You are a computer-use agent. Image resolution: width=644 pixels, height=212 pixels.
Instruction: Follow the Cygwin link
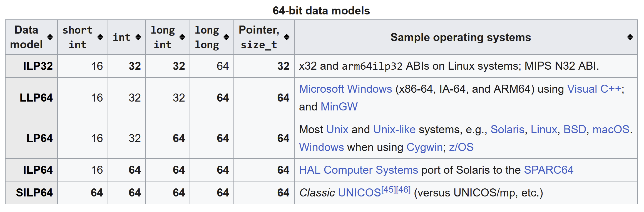tap(424, 147)
